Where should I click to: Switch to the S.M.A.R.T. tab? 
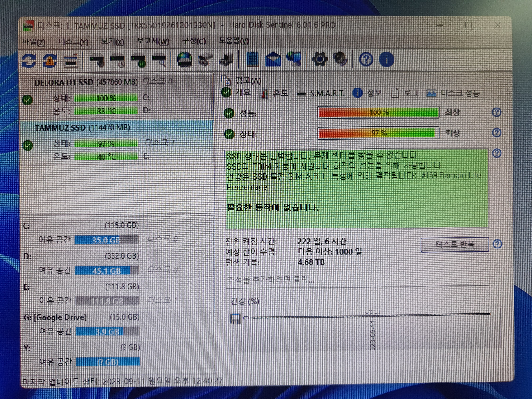pos(321,93)
